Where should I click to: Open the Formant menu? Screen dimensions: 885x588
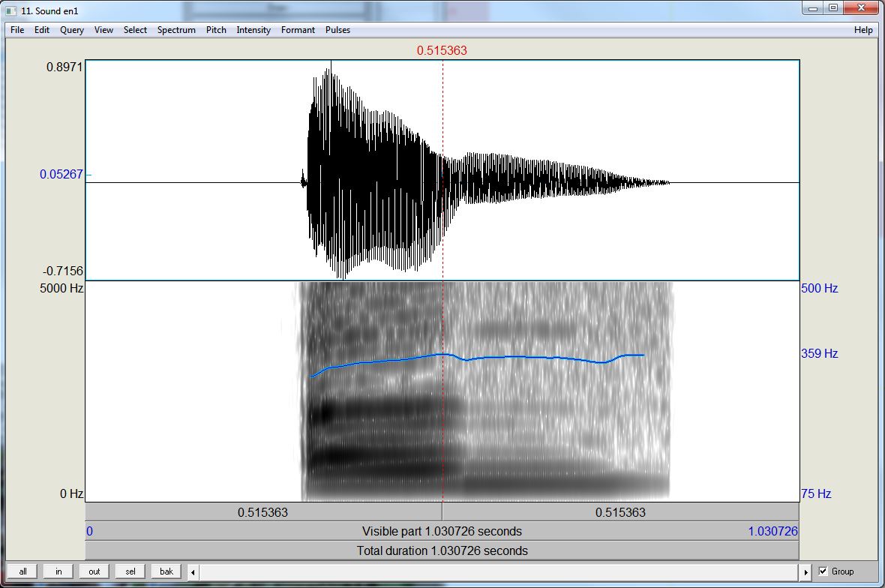(298, 30)
